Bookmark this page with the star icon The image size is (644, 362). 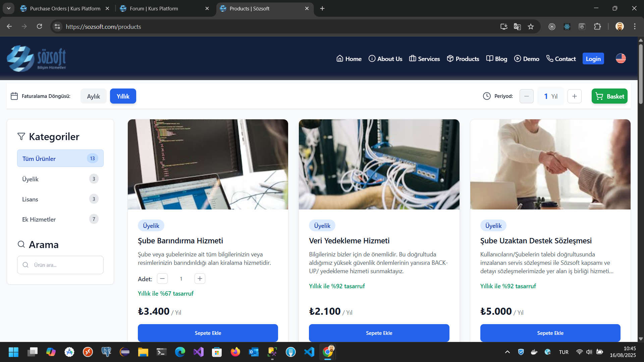(531, 26)
